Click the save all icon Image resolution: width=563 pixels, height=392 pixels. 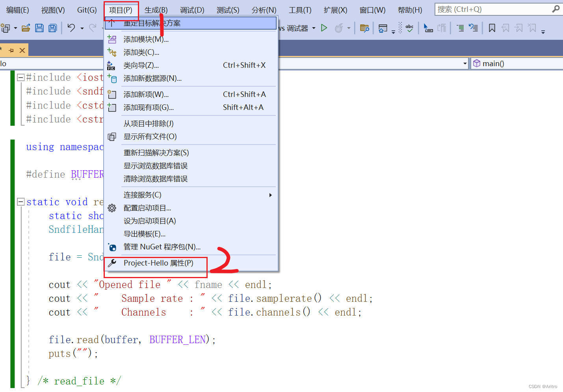coord(52,28)
